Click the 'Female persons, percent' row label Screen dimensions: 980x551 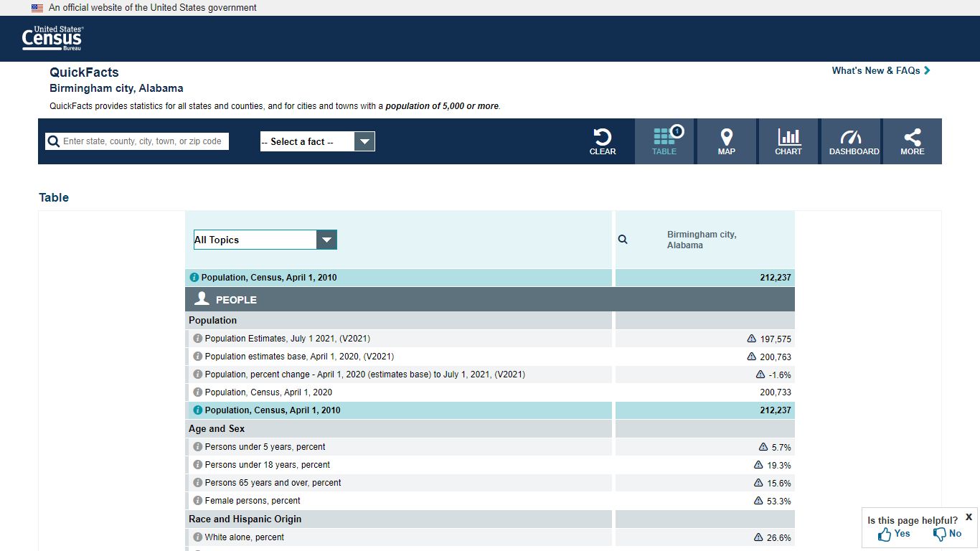click(x=253, y=501)
